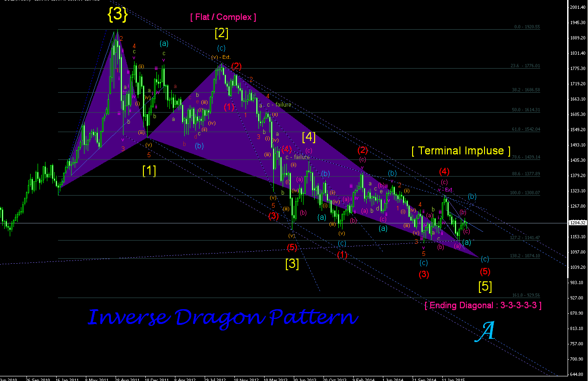Click the '[ Flat / Complex ]' annotation
The width and height of the screenshot is (588, 381).
pos(223,17)
